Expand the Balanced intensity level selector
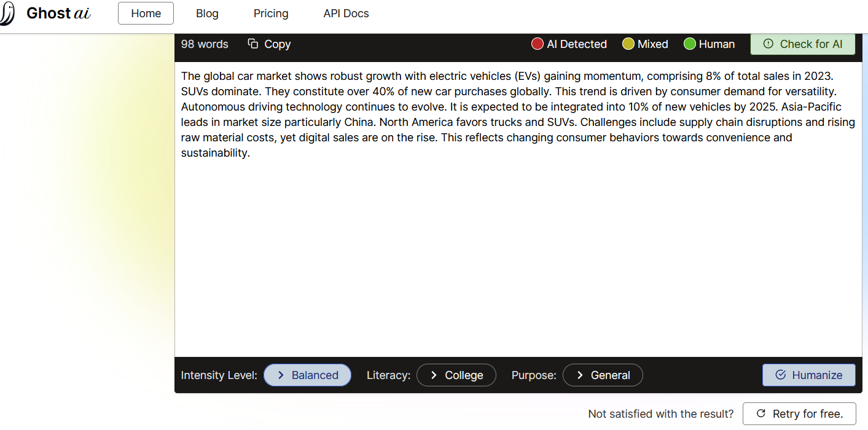 307,375
